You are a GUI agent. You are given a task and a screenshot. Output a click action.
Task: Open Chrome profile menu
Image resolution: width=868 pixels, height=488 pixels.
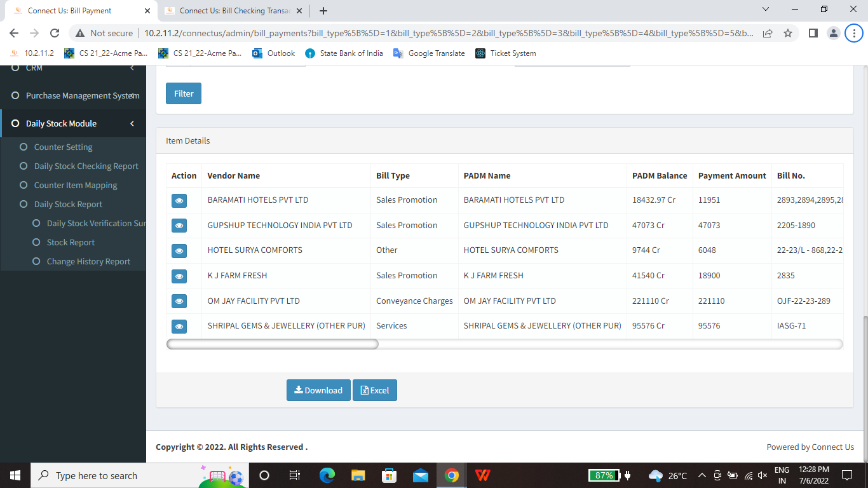point(833,33)
